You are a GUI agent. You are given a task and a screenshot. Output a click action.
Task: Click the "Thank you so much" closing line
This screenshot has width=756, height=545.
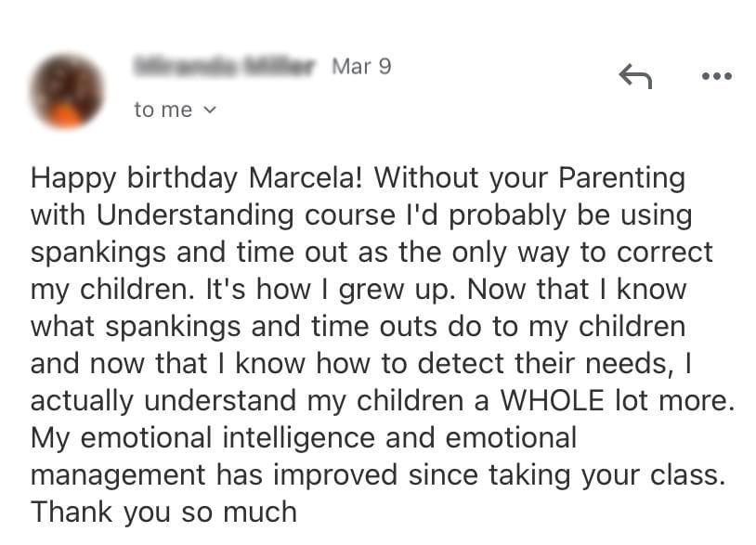[x=163, y=511]
